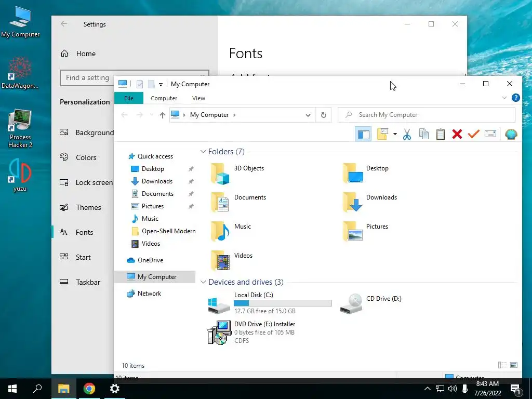Open the address bar history dropdown

[308, 115]
